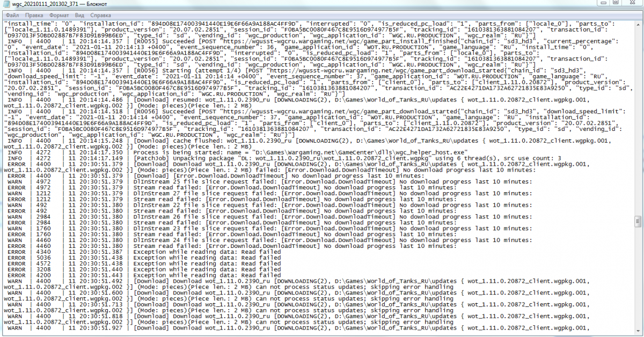Click timestamp 11 20:14:14.518
Screen dimensions: 644x337
(96, 111)
